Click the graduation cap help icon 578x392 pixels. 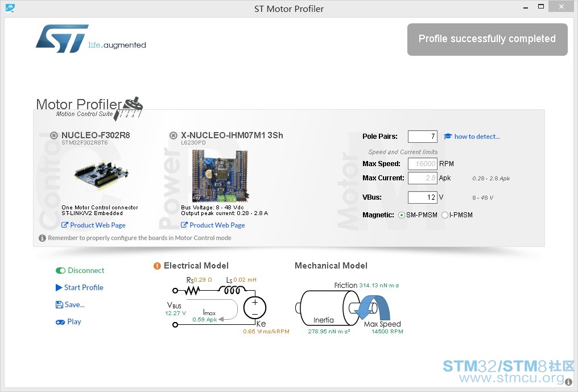pos(448,137)
